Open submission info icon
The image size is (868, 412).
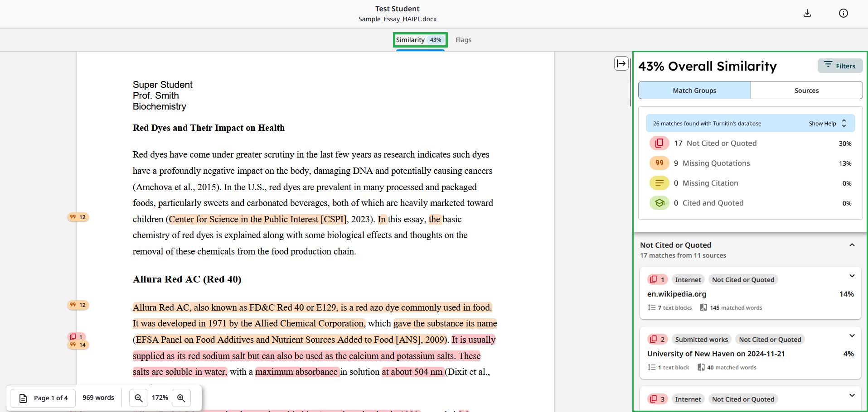844,13
